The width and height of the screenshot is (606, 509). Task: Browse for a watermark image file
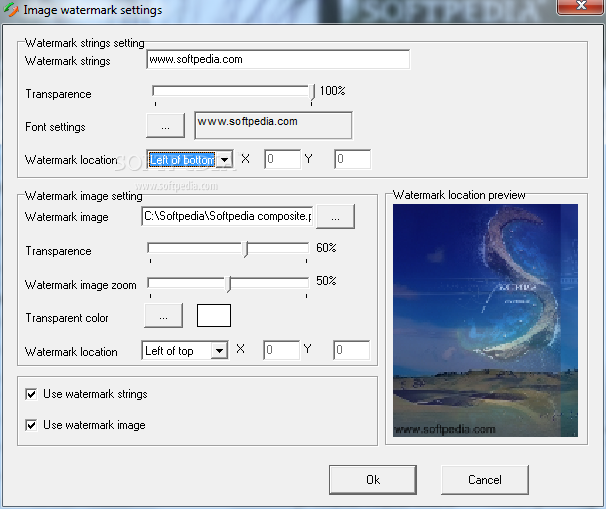coord(335,217)
